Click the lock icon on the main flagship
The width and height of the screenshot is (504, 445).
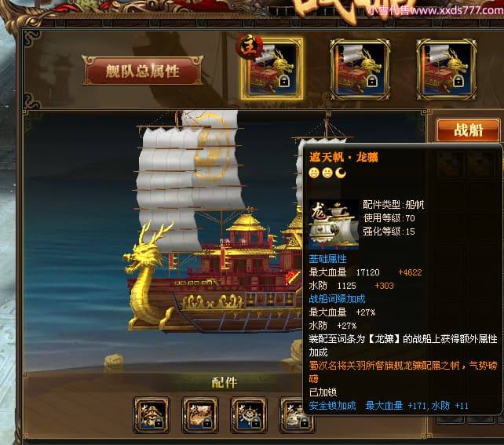click(284, 82)
